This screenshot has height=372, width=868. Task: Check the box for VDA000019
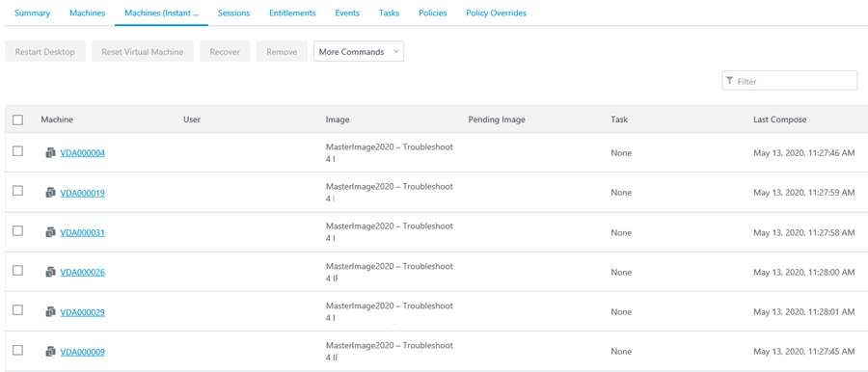click(x=17, y=191)
